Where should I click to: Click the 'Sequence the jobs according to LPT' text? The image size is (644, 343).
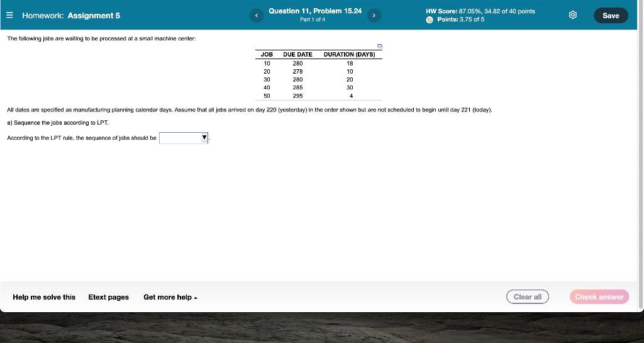click(58, 123)
